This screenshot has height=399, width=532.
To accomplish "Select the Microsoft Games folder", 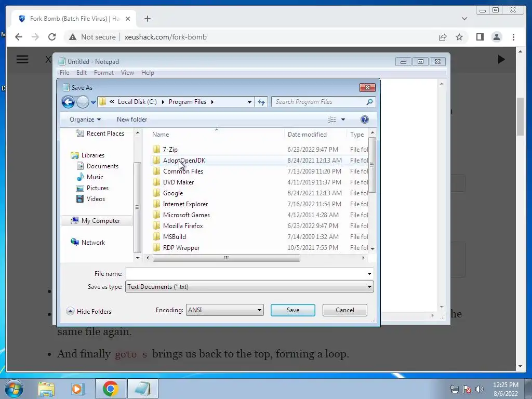I will [x=187, y=215].
